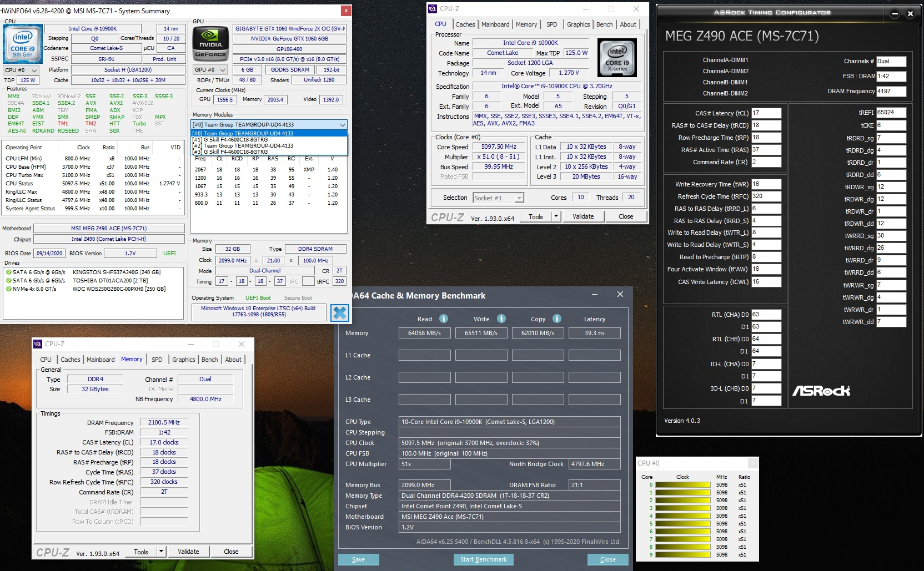Click the KINGSTON SHFS37A240G drive entry
This screenshot has height=571, width=924.
[x=117, y=272]
